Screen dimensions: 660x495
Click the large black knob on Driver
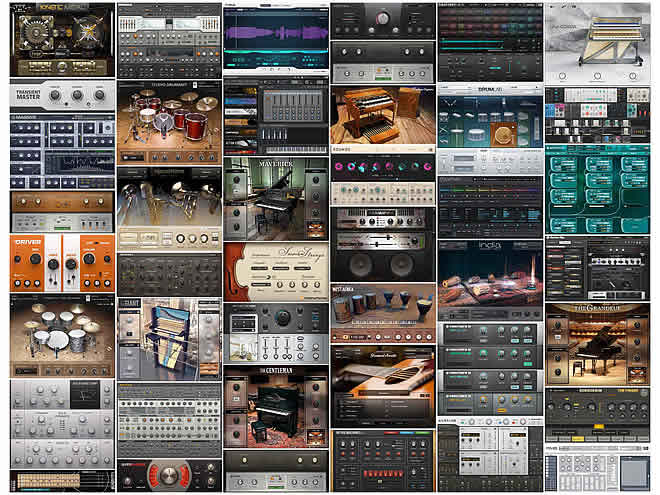[x=35, y=259]
